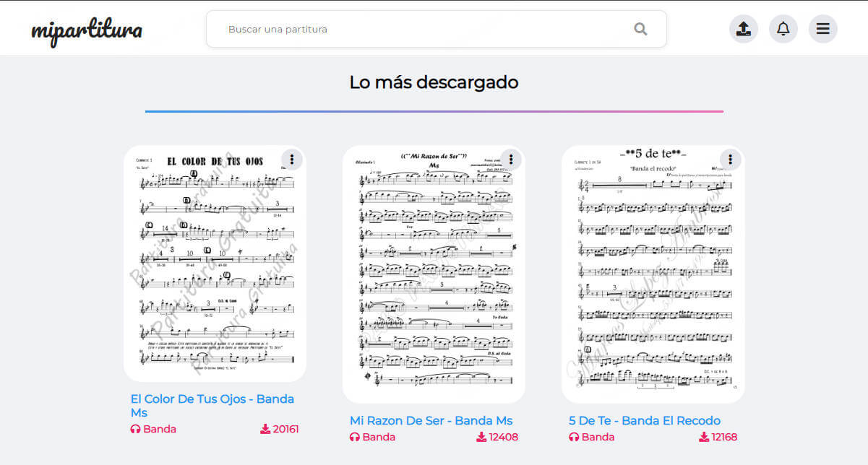Show three-dot options for 5 De Te card
This screenshot has height=465, width=868.
coord(730,159)
